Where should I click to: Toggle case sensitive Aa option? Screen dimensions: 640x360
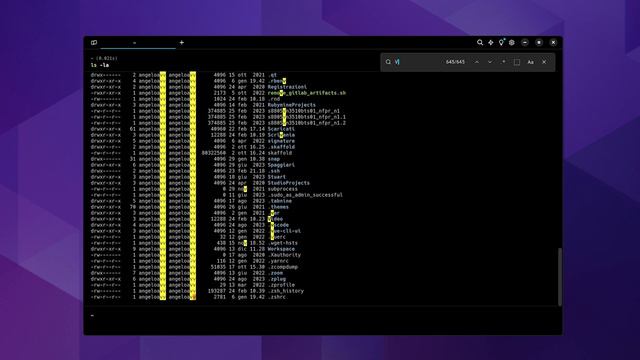pos(530,62)
